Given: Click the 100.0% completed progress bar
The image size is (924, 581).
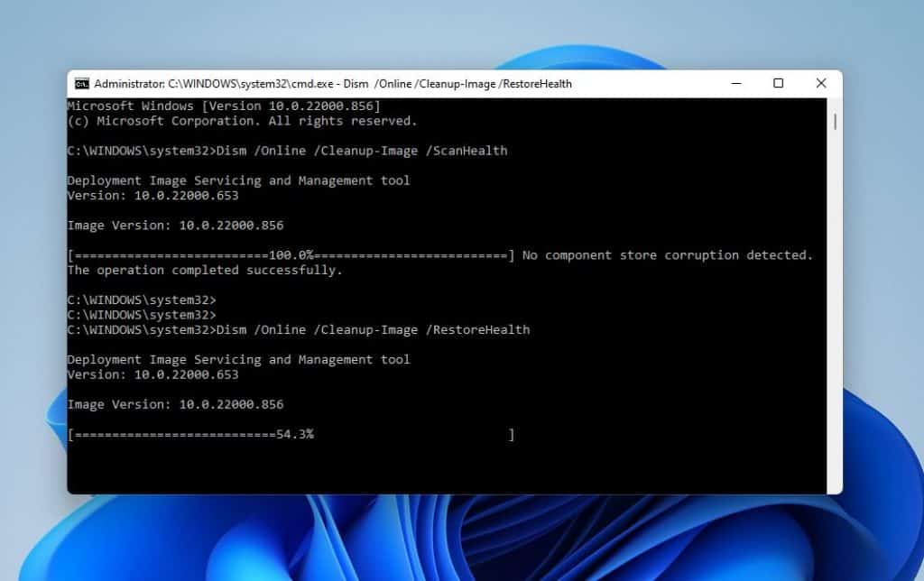Looking at the screenshot, I should [291, 255].
